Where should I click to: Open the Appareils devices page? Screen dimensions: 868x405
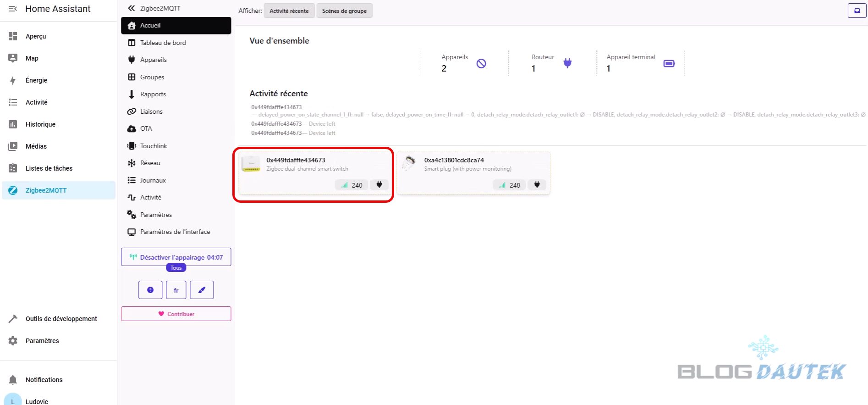[x=153, y=60]
